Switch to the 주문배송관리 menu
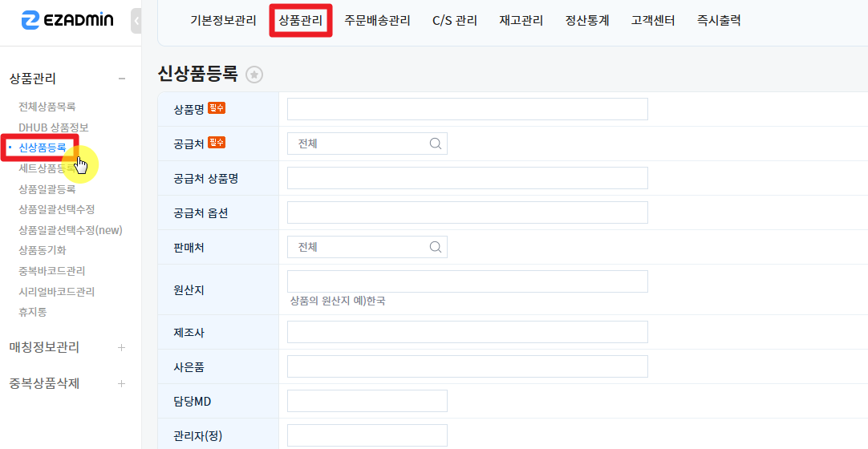Image resolution: width=868 pixels, height=449 pixels. [x=377, y=21]
